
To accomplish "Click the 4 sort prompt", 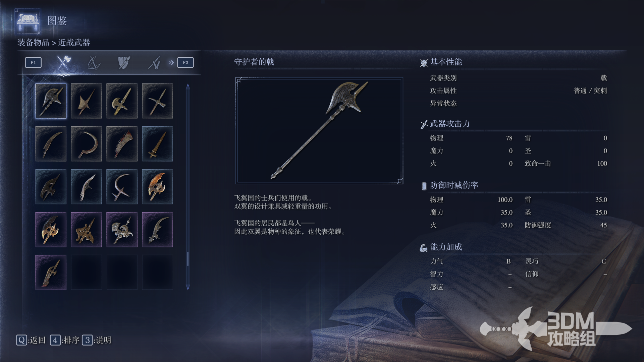I will (x=65, y=340).
